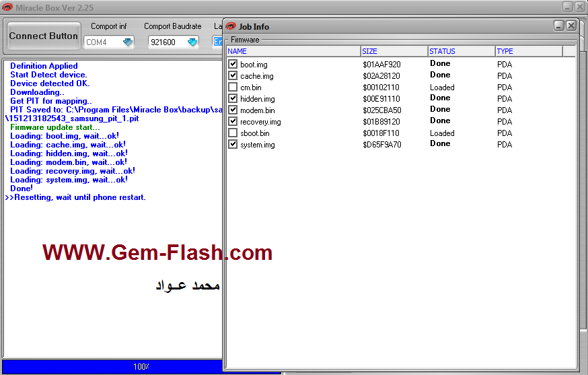
Task: Click size value $00102110
Action: pos(381,88)
